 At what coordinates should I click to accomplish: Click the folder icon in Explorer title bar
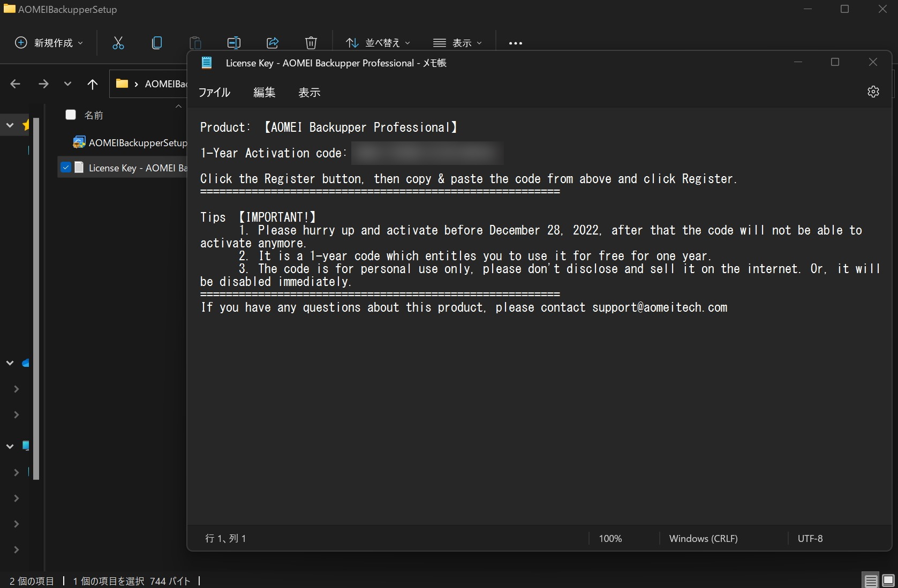coord(10,9)
